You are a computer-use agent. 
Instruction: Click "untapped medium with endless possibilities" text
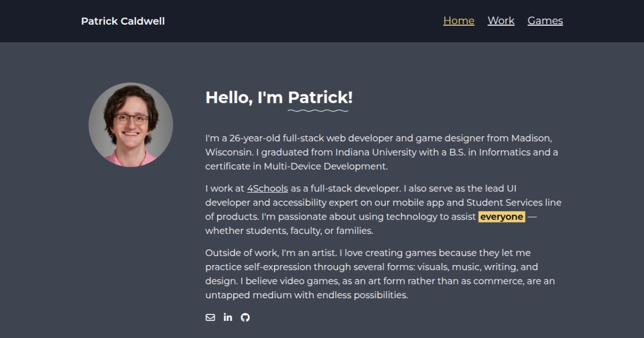pyautogui.click(x=306, y=295)
